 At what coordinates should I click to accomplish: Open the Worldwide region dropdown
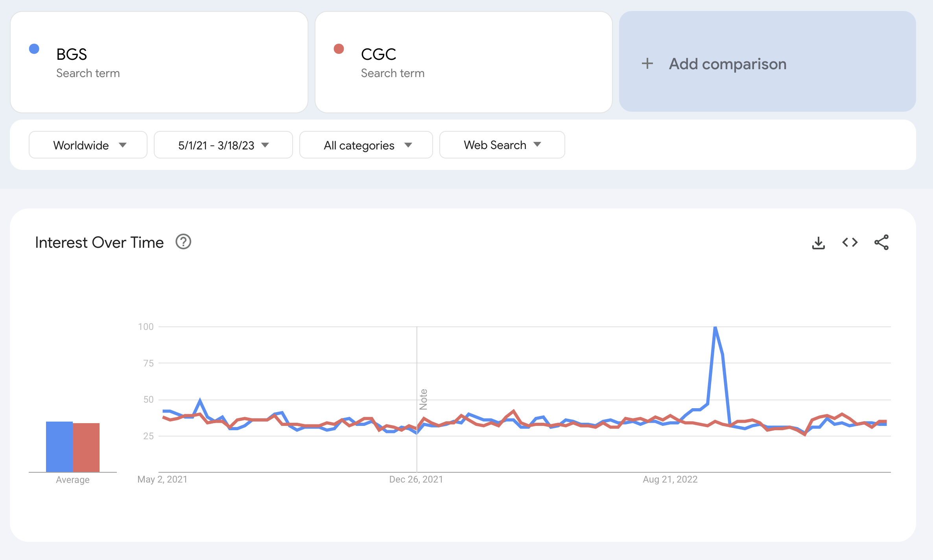click(88, 145)
